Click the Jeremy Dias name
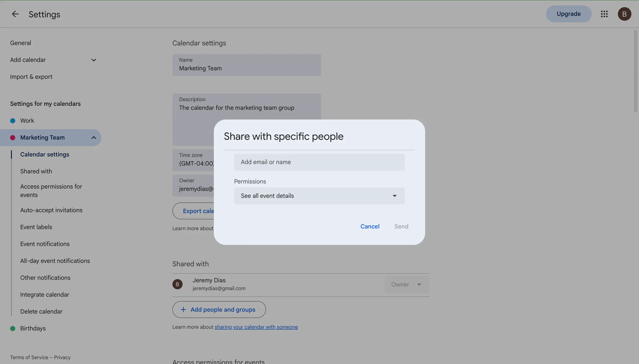Viewport: 639px width, 364px height. (209, 281)
